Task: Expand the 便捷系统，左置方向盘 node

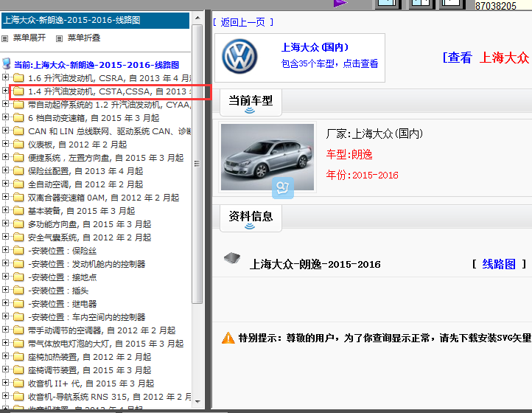Action: tap(5, 156)
